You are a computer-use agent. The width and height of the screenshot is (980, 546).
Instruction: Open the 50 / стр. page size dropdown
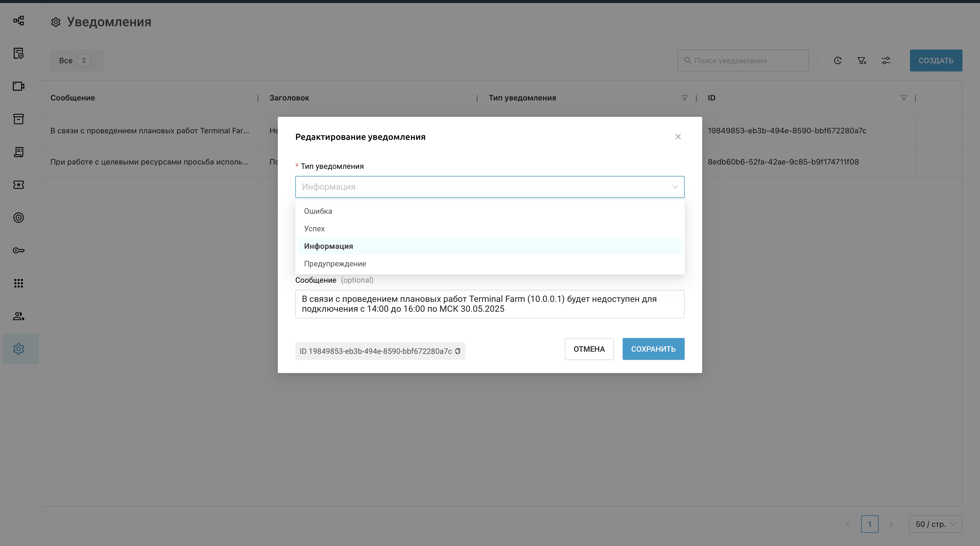pos(935,524)
